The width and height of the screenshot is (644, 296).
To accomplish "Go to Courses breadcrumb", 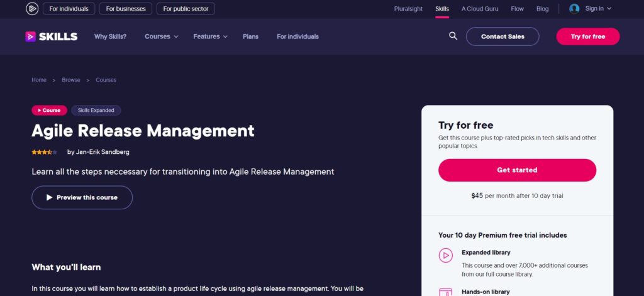I will click(x=106, y=80).
